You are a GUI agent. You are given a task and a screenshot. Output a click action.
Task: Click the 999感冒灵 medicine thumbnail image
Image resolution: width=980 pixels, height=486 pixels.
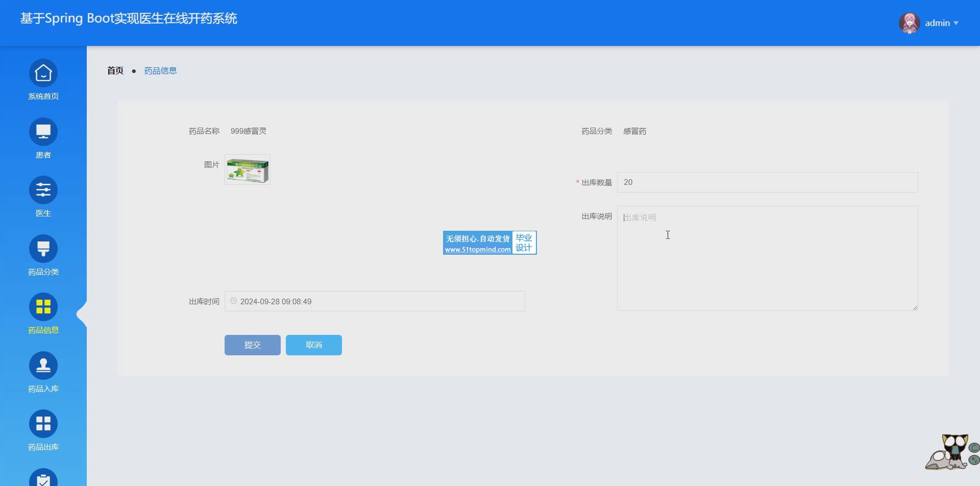click(x=248, y=169)
